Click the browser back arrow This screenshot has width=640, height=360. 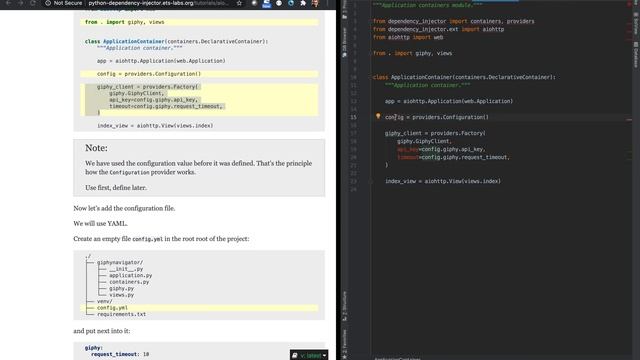pos(8,3)
